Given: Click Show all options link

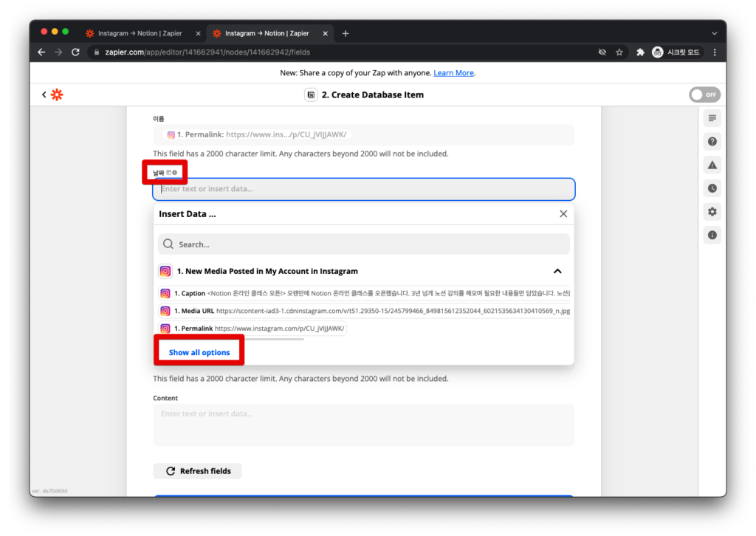Looking at the screenshot, I should click(x=199, y=352).
